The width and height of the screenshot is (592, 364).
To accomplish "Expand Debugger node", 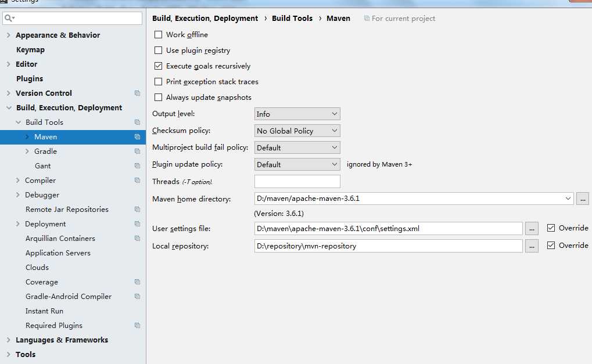I will (18, 195).
